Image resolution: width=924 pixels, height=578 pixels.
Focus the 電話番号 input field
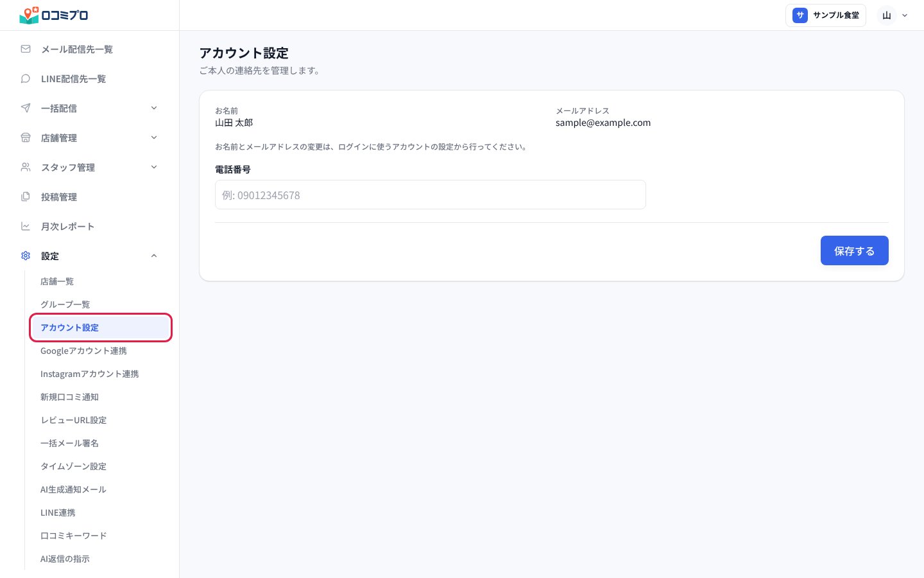pos(431,195)
